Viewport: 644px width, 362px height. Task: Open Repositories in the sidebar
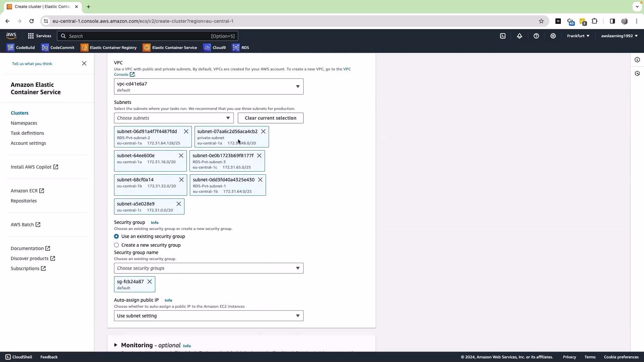23,201
